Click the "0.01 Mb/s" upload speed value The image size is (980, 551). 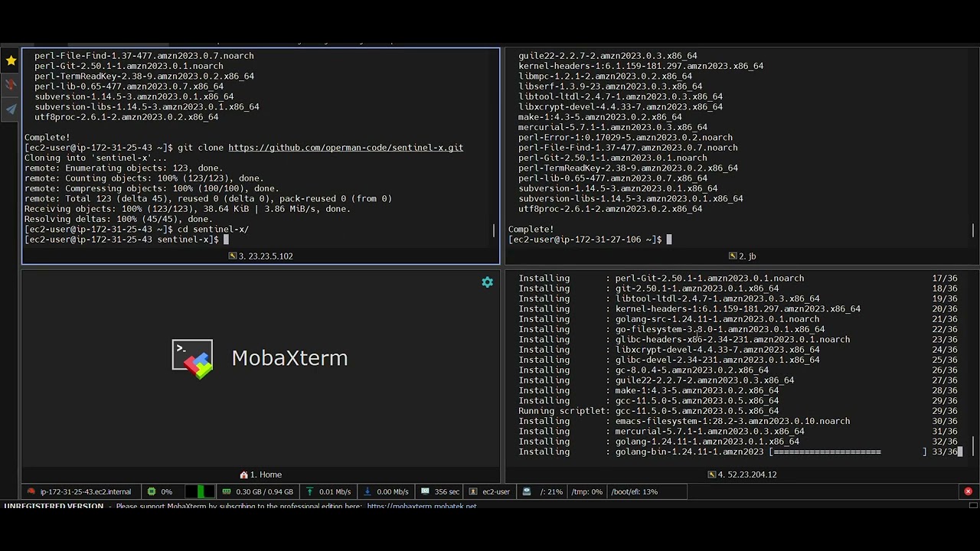tap(335, 491)
